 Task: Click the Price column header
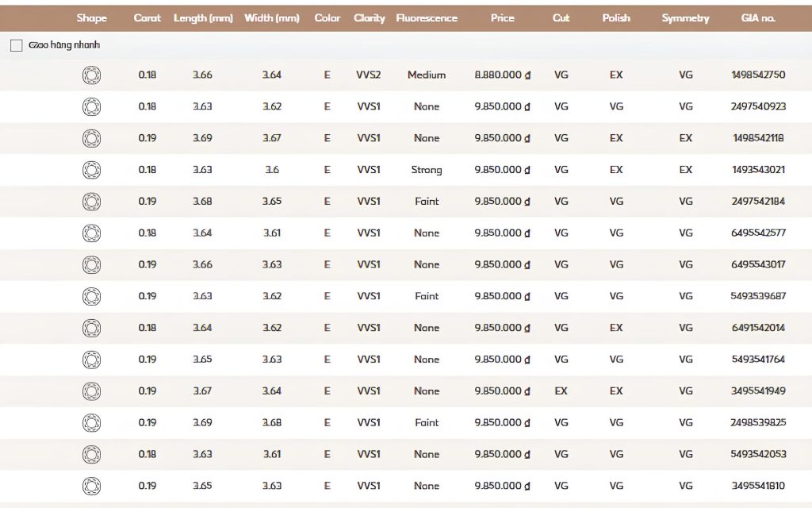pyautogui.click(x=502, y=18)
